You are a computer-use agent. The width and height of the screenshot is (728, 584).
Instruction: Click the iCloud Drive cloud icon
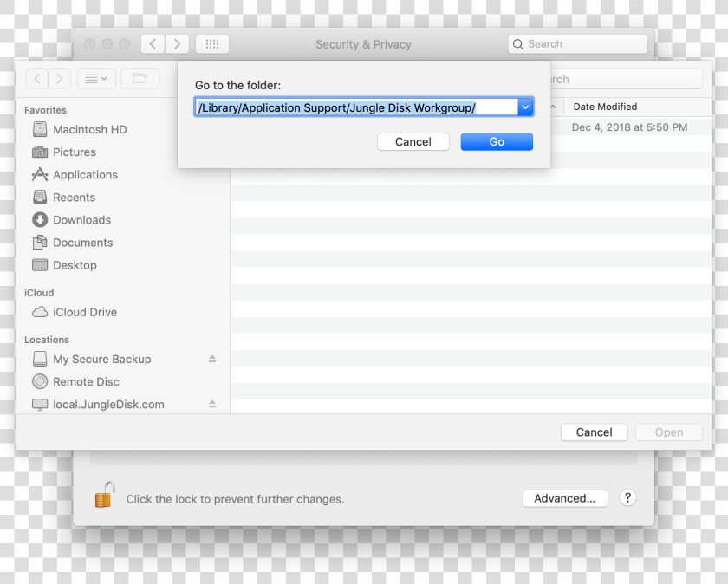click(x=40, y=312)
